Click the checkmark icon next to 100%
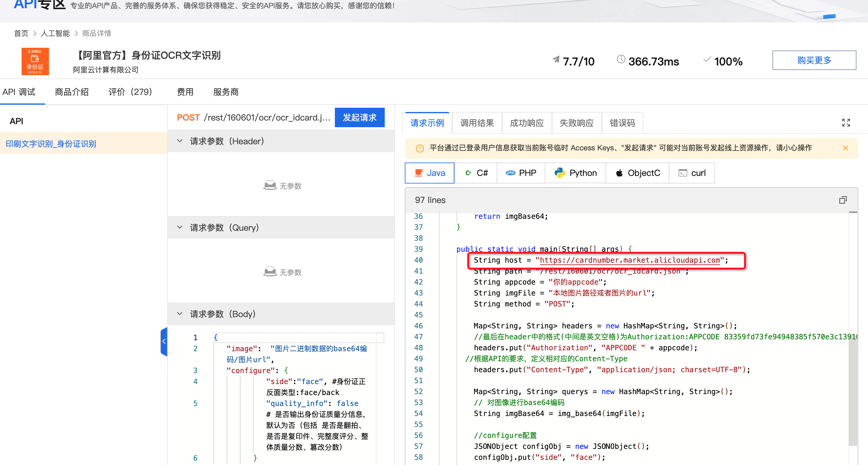 coord(707,59)
